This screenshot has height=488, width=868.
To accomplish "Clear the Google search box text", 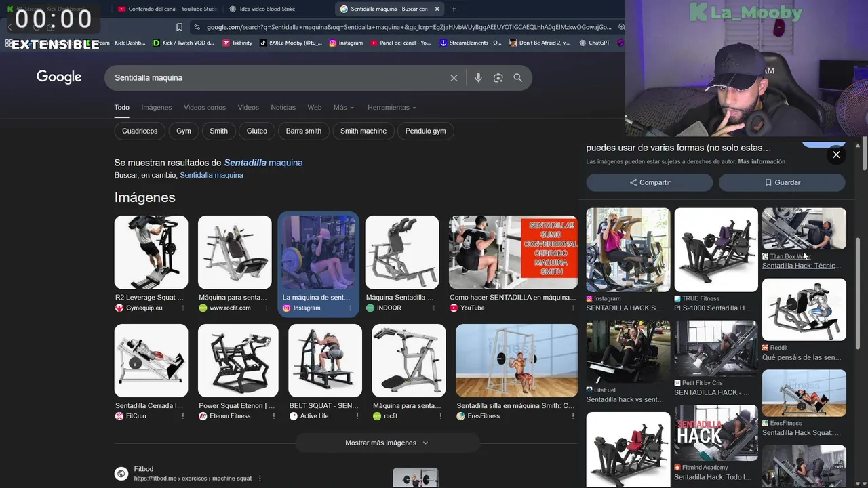I will (454, 78).
